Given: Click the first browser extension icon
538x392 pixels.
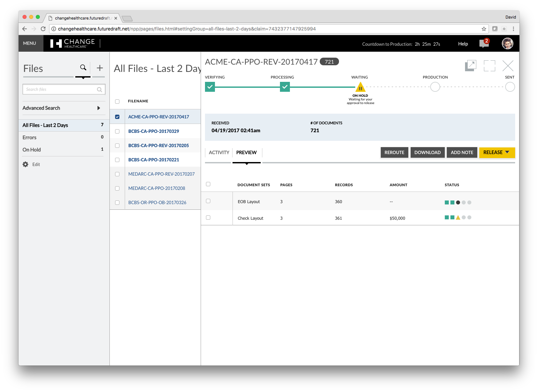Looking at the screenshot, I should (x=495, y=29).
